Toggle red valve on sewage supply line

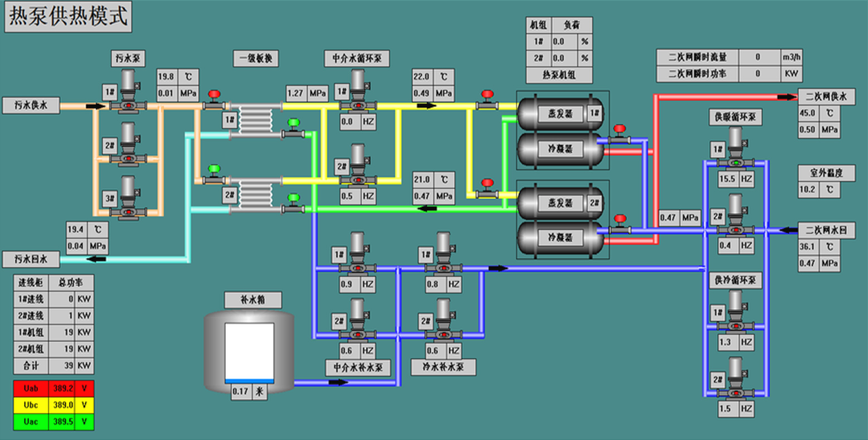214,99
